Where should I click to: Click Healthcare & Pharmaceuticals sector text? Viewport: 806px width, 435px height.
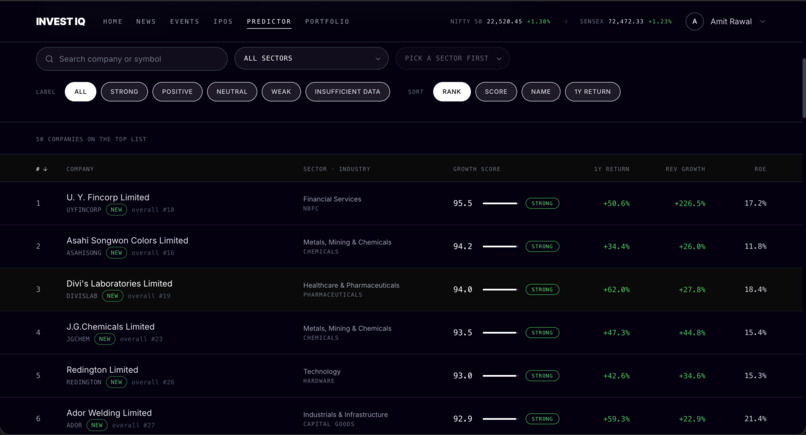[x=351, y=285]
